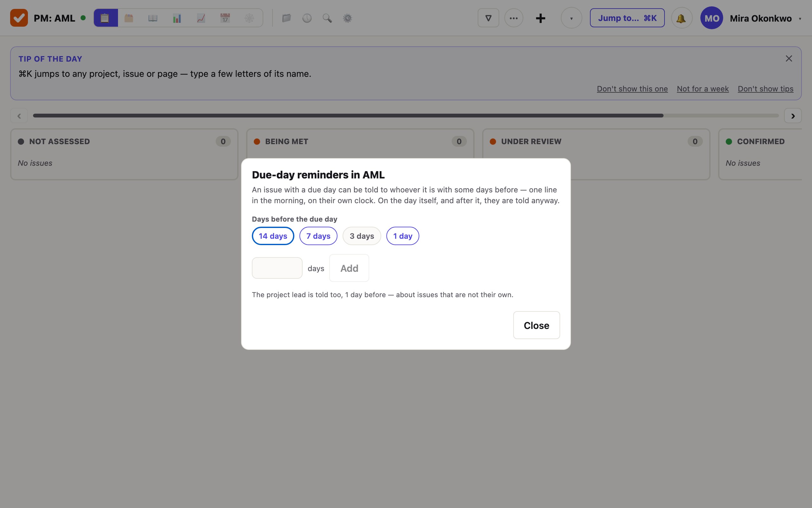812x508 pixels.
Task: Open the notifications bell
Action: [681, 18]
